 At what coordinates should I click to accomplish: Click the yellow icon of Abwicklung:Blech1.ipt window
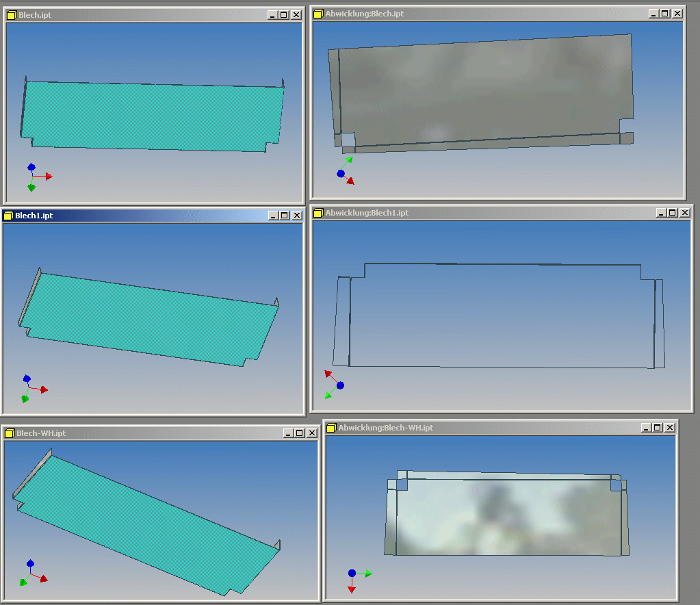(x=318, y=213)
